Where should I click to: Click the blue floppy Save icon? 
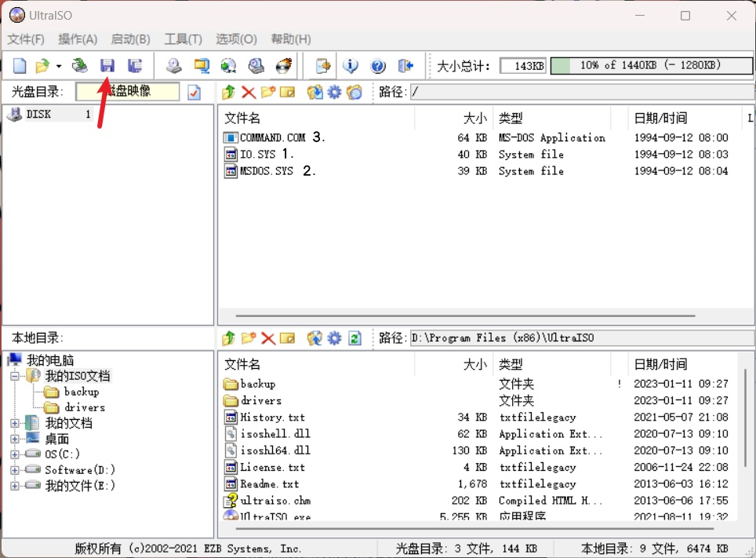(x=107, y=66)
